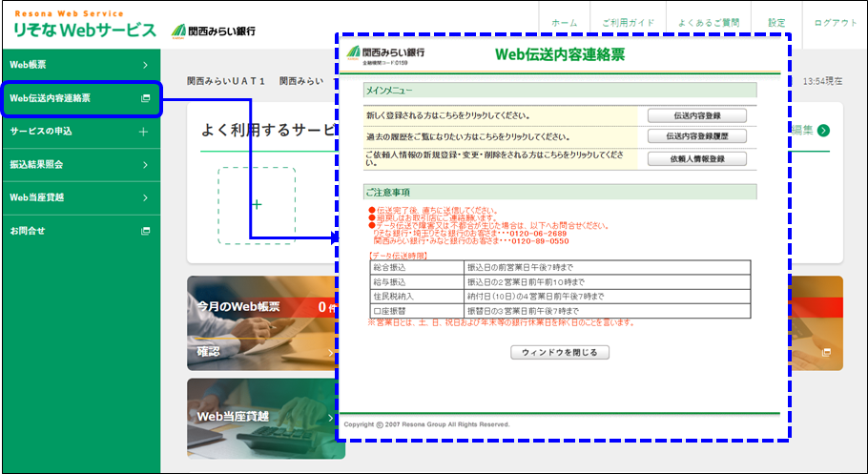
Task: Expand サービスの申込 plus icon
Action: (x=144, y=132)
